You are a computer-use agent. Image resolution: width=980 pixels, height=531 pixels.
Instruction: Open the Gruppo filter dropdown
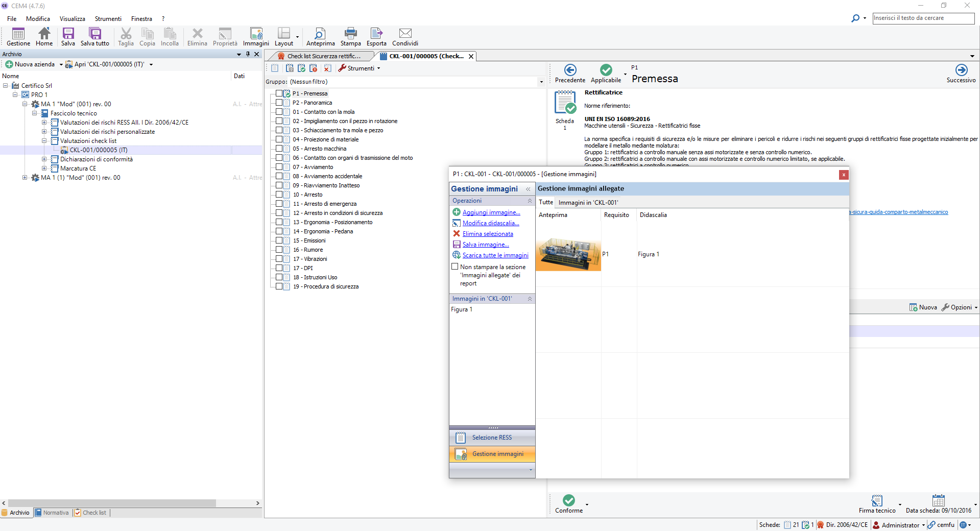point(541,82)
